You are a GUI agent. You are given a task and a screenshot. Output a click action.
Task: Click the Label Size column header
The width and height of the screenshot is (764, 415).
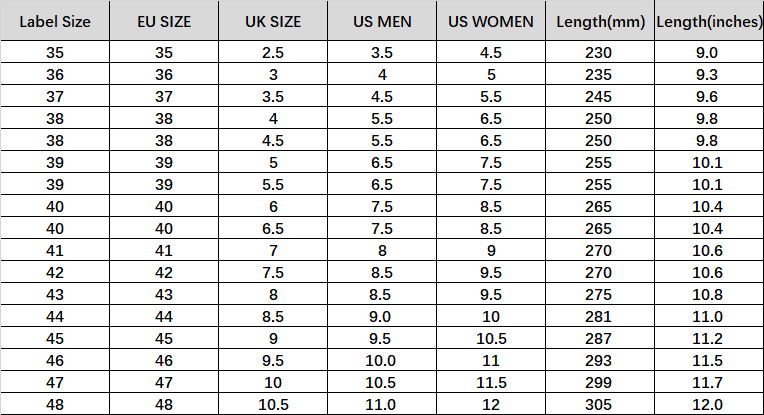point(55,22)
